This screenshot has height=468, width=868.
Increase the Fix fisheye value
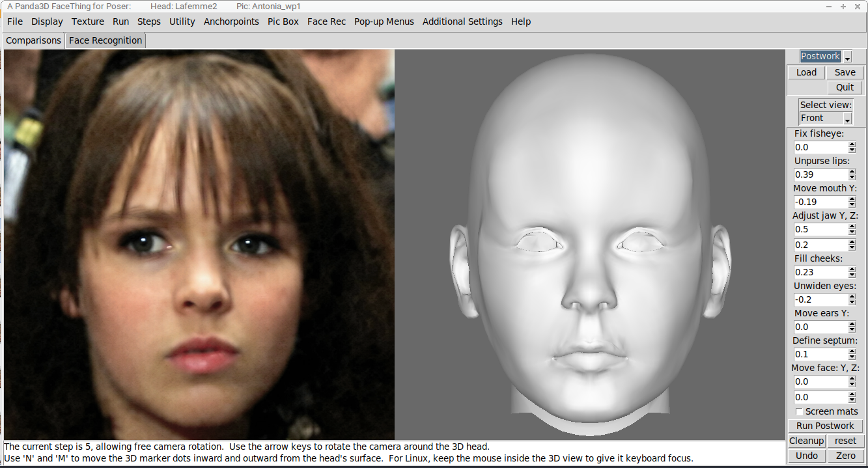[852, 145]
